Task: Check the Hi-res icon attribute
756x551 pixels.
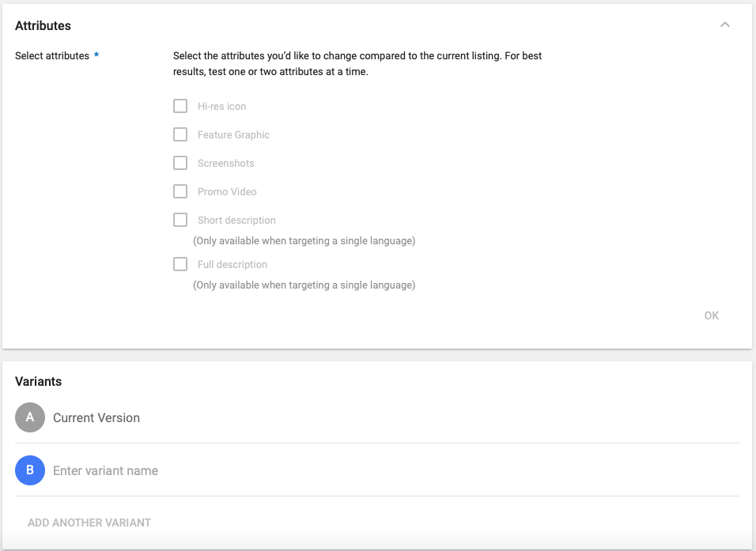Action: [180, 105]
